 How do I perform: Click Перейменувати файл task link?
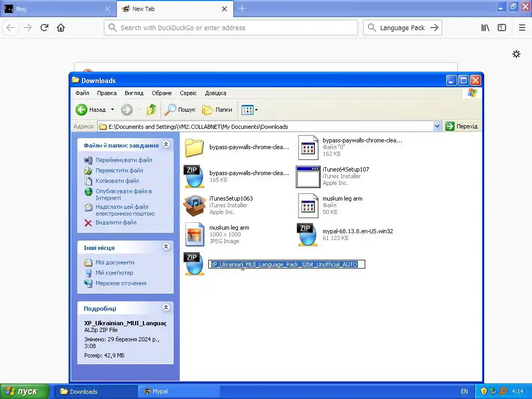(x=124, y=160)
